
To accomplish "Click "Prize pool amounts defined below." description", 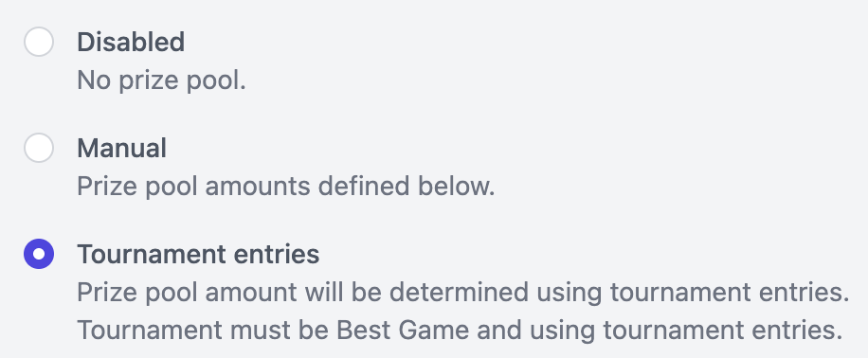I will [285, 187].
